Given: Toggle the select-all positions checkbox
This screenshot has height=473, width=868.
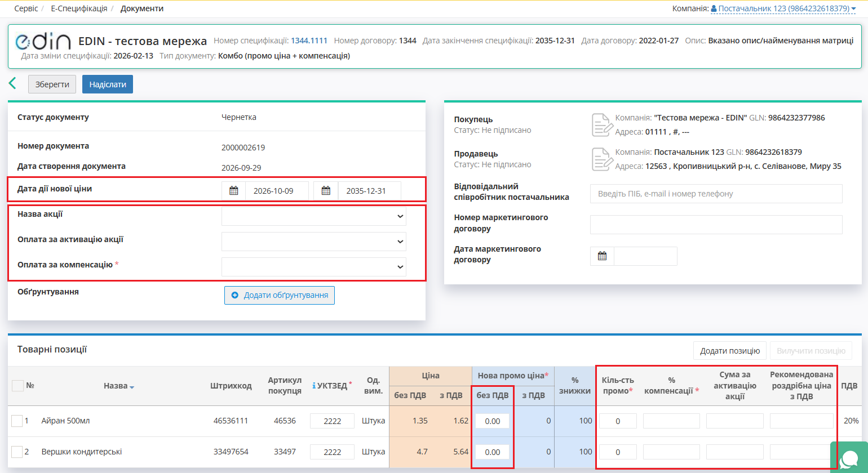Looking at the screenshot, I should (x=17, y=386).
